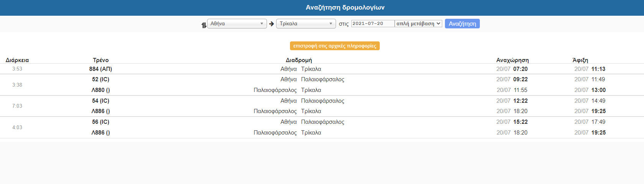Click the date field showing 2021-07-20

pyautogui.click(x=372, y=24)
